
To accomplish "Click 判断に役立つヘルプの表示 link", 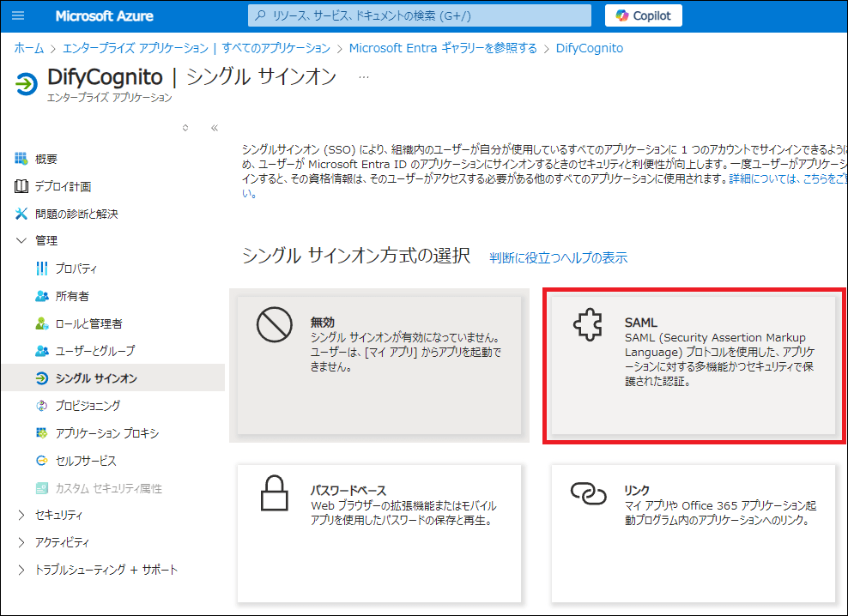I will (x=558, y=257).
